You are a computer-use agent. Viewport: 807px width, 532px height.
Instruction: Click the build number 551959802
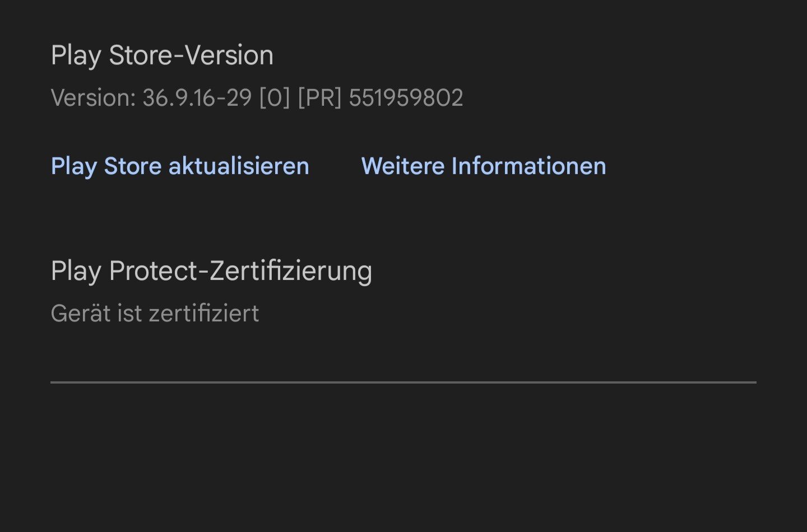[x=406, y=98]
